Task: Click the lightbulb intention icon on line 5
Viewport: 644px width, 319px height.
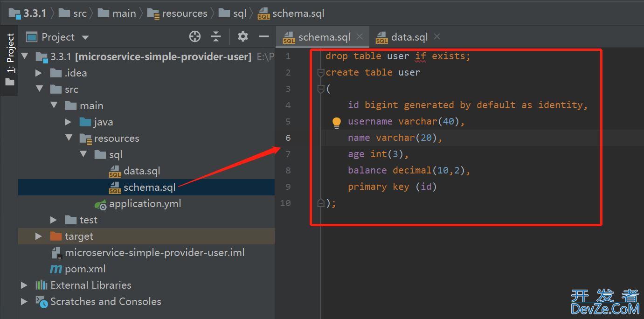Action: pyautogui.click(x=337, y=122)
